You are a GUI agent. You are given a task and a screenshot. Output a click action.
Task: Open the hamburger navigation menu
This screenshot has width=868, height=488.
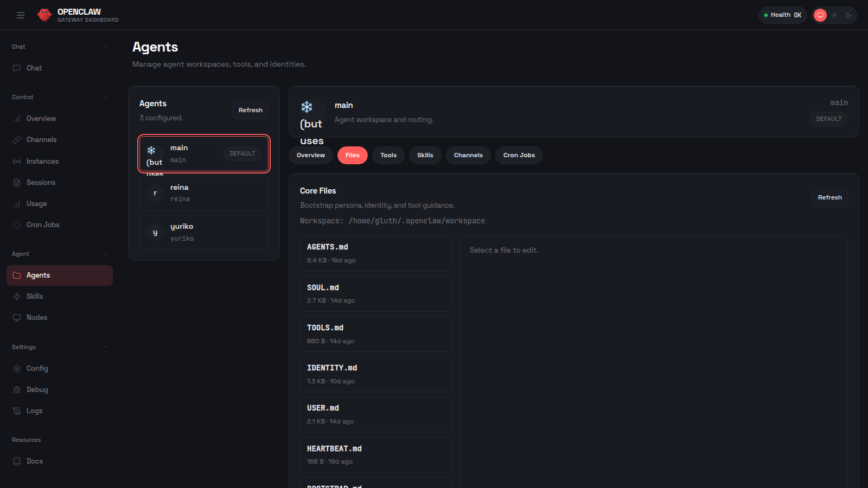click(x=21, y=15)
